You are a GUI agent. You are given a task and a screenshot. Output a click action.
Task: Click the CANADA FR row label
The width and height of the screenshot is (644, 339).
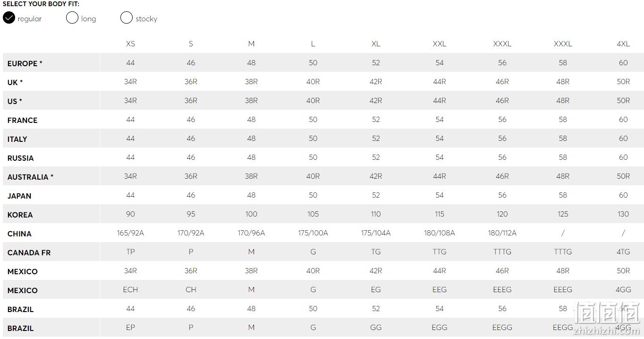point(29,252)
